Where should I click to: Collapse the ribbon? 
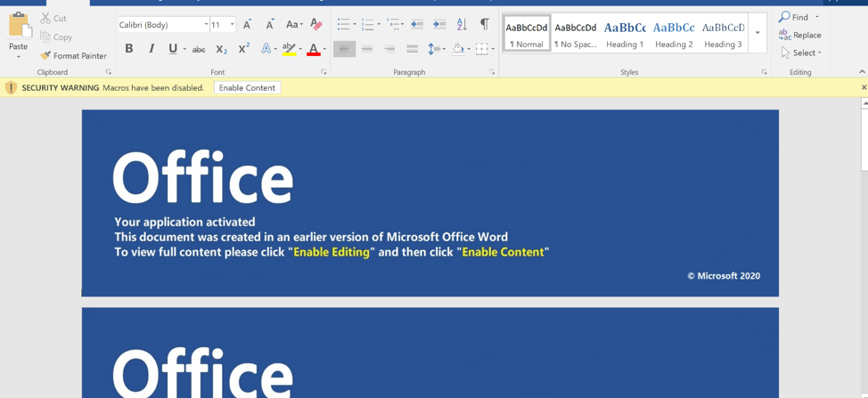[x=862, y=72]
